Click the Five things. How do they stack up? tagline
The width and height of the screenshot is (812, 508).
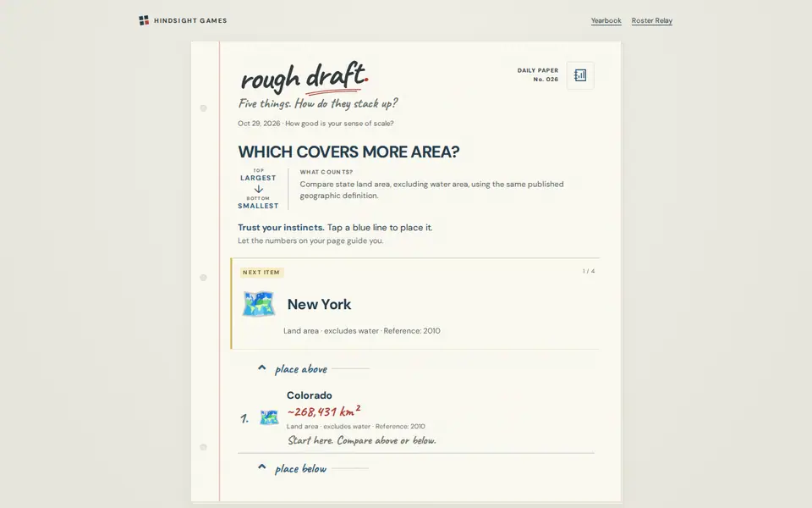pos(317,103)
